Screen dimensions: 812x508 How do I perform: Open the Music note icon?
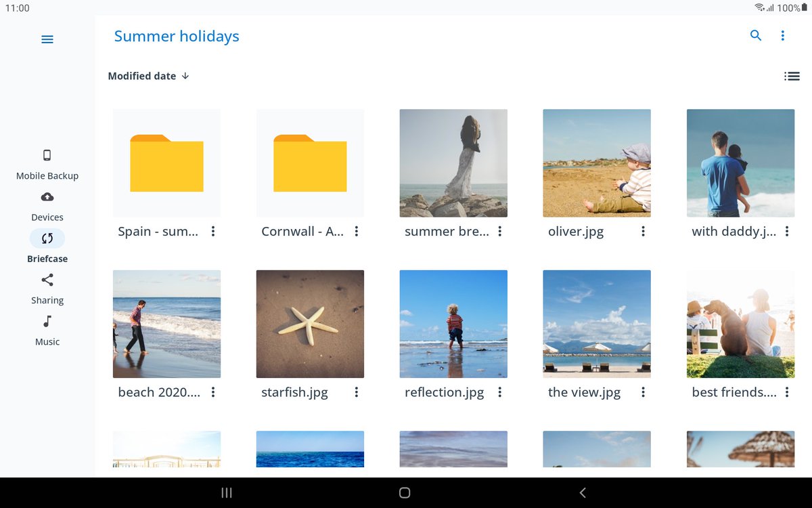[47, 321]
